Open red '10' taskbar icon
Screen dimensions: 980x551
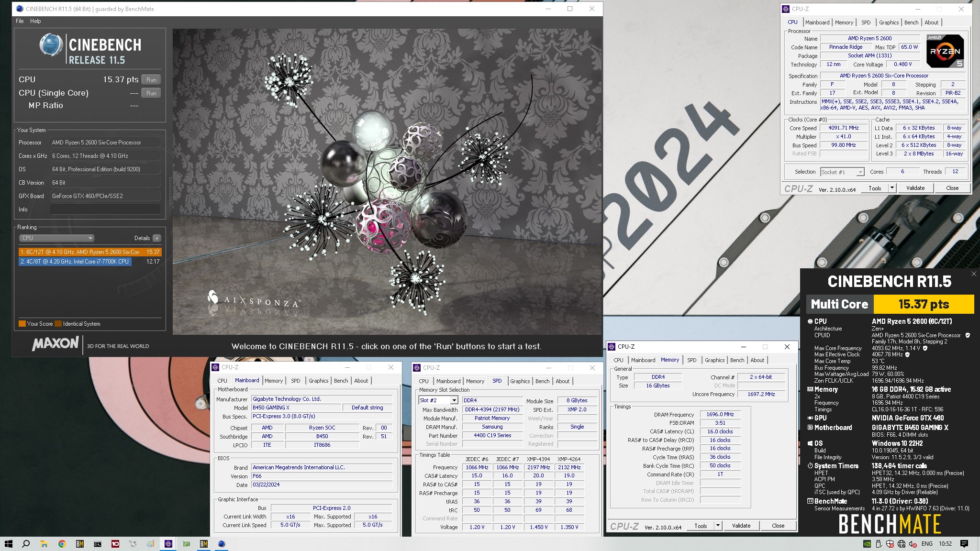click(115, 544)
